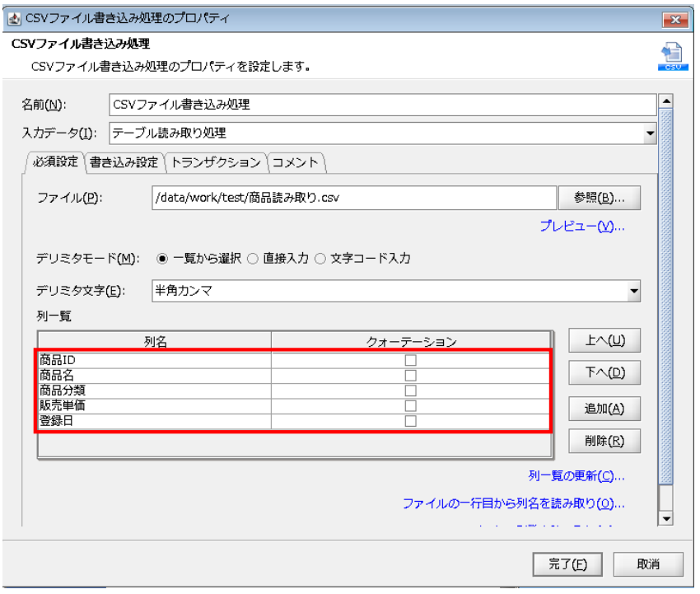This screenshot has width=700, height=594.
Task: Check the quotation box for 販売単価
Action: pos(409,405)
